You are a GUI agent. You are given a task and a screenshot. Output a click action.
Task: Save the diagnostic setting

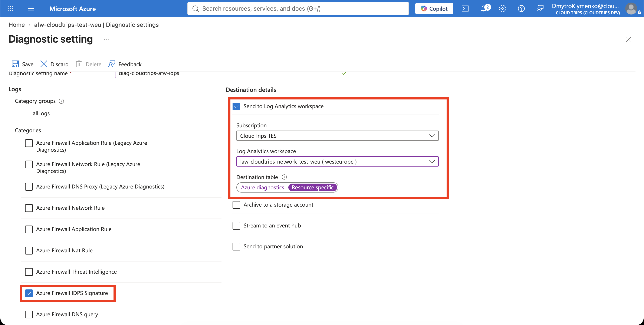point(23,64)
